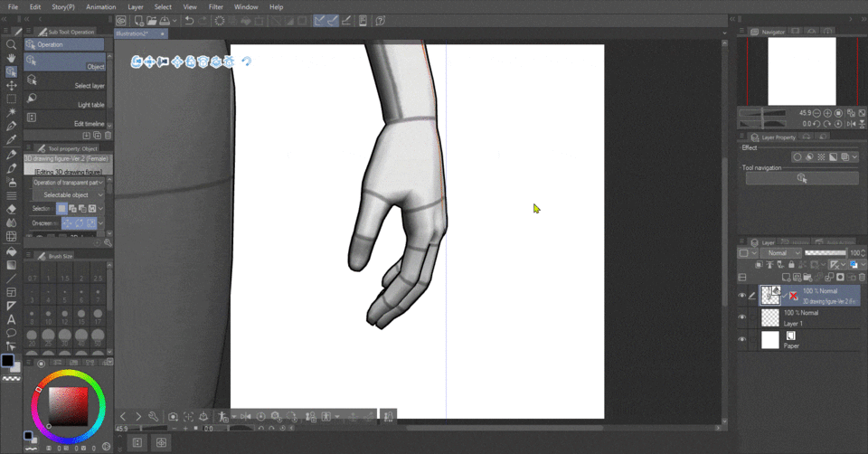868x454 pixels.
Task: Toggle snap to special ruler in toolbar
Action: 333,21
